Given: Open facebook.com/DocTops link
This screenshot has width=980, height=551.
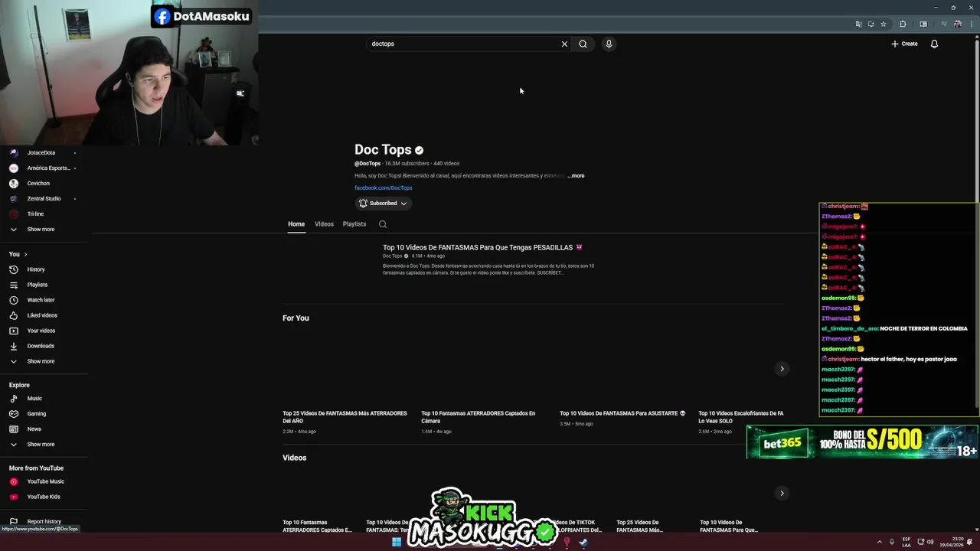Looking at the screenshot, I should [x=383, y=187].
